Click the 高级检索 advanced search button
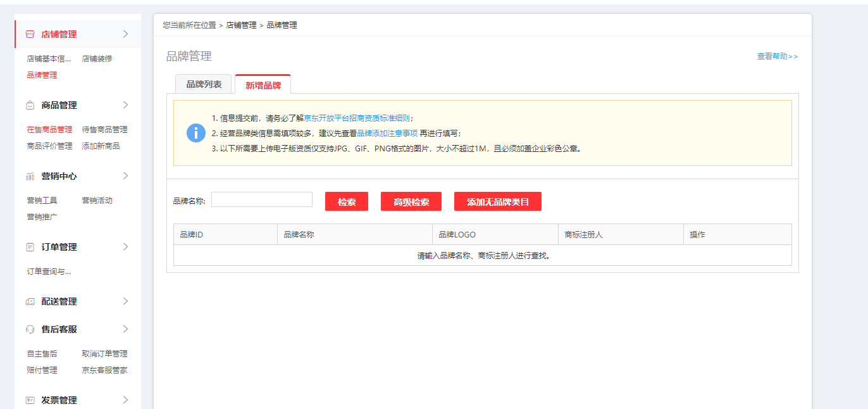 tap(411, 202)
